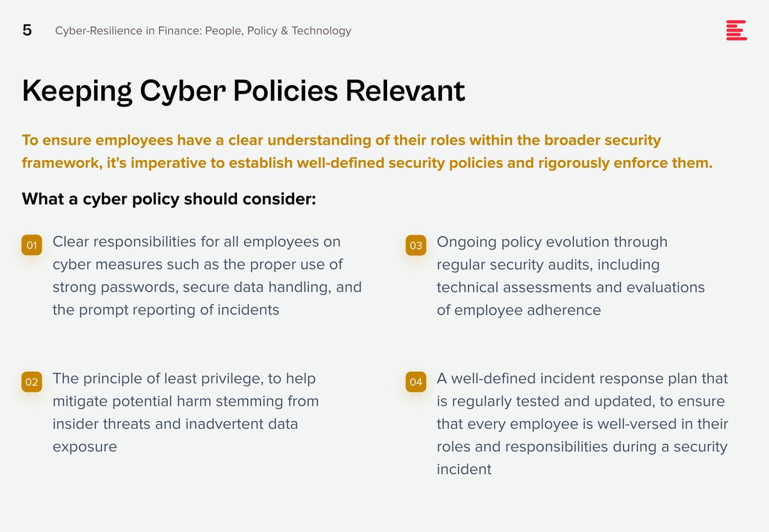Select the 04 numbered badge
The image size is (769, 532).
(416, 383)
